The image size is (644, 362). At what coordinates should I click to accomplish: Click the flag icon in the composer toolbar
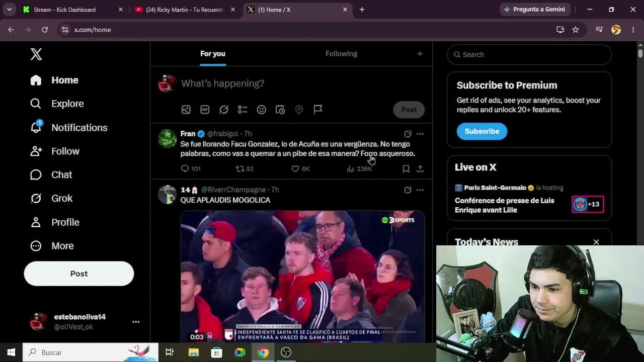[x=318, y=110]
